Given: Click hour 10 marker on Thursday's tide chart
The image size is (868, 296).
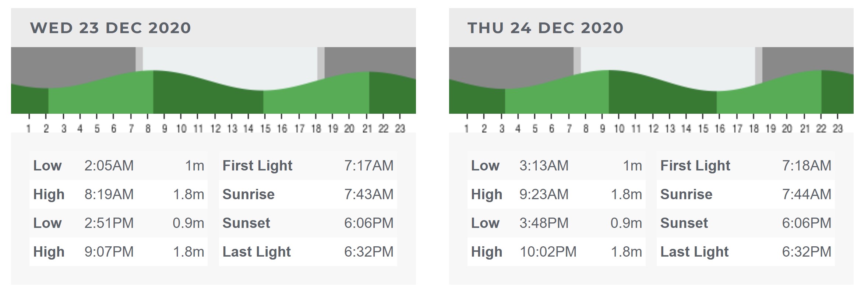Looking at the screenshot, I should click(619, 128).
